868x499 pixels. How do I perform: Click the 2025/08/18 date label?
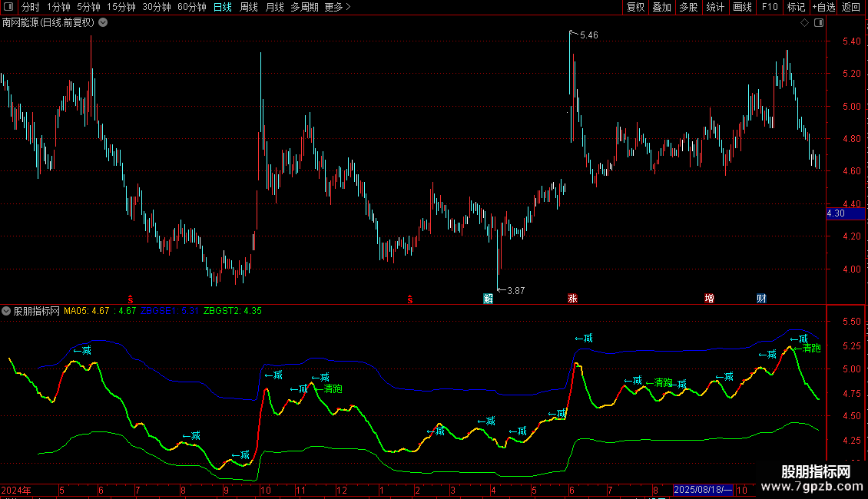(x=703, y=490)
